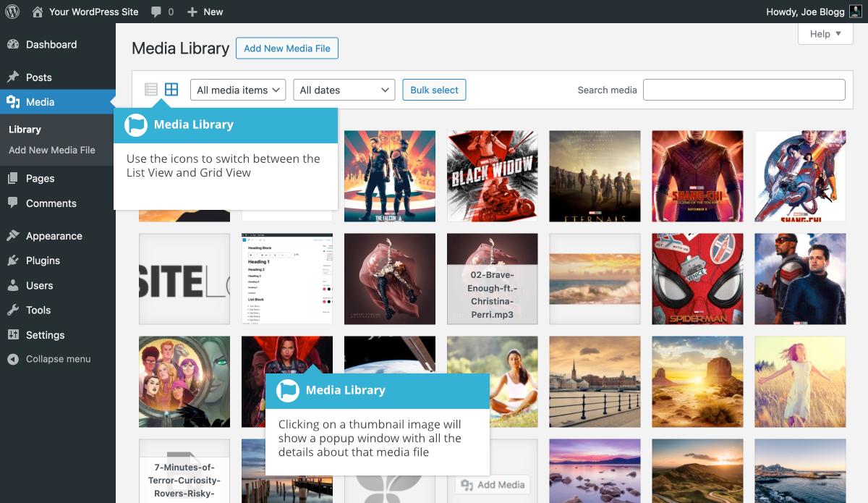Click the WordPress logo icon
Screen dimensions: 868x503
[x=14, y=12]
